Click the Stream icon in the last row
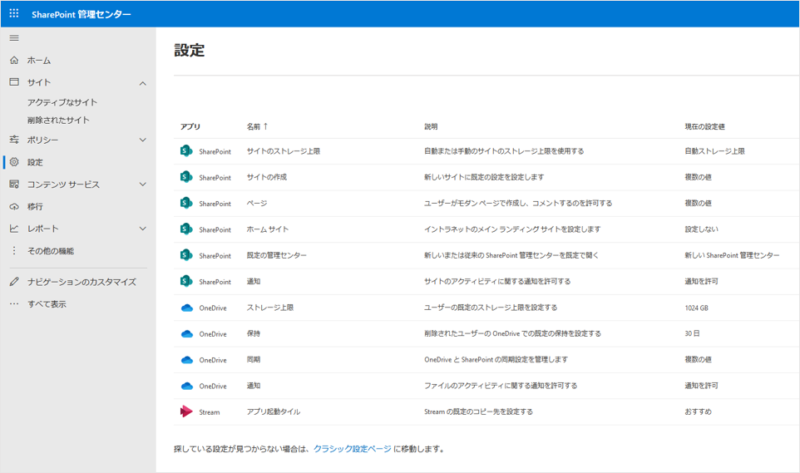The width and height of the screenshot is (800, 473). (x=185, y=411)
